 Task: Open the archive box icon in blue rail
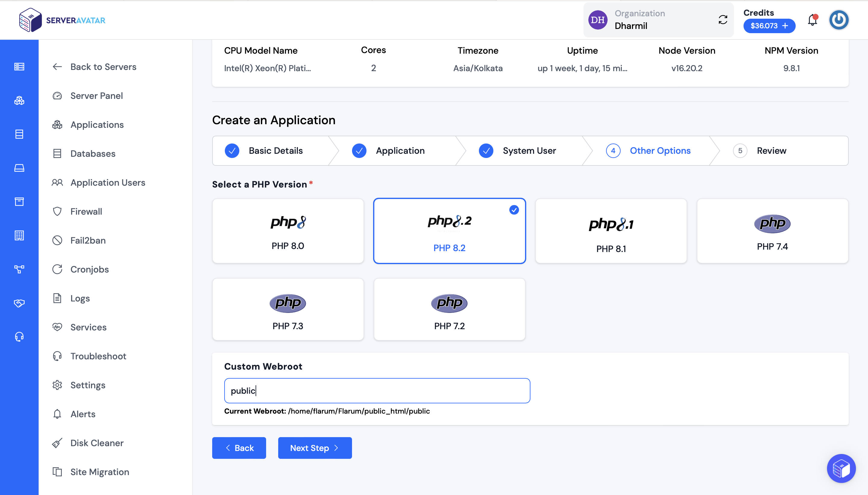click(19, 202)
